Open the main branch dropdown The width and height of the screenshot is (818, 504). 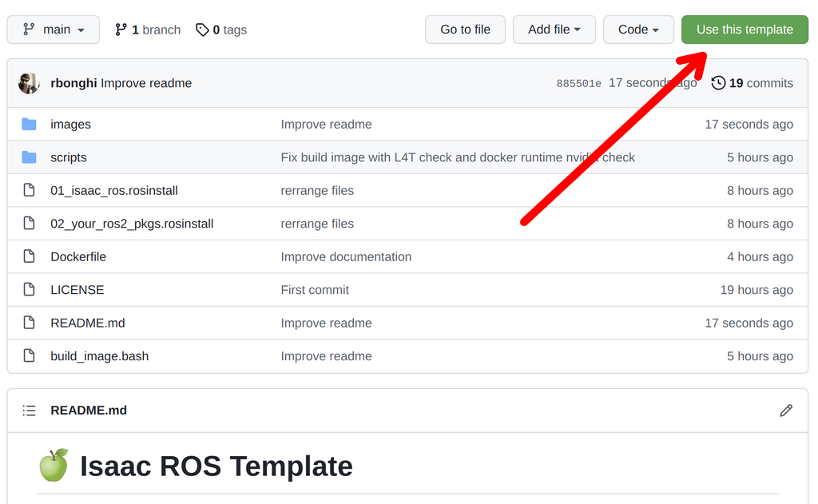(54, 30)
